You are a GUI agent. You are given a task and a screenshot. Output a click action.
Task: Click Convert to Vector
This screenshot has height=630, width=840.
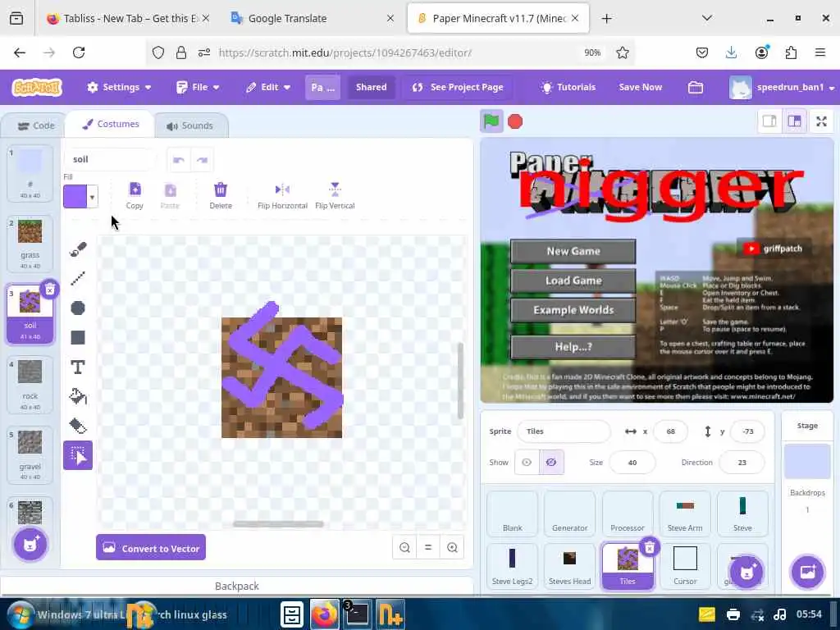(x=151, y=547)
